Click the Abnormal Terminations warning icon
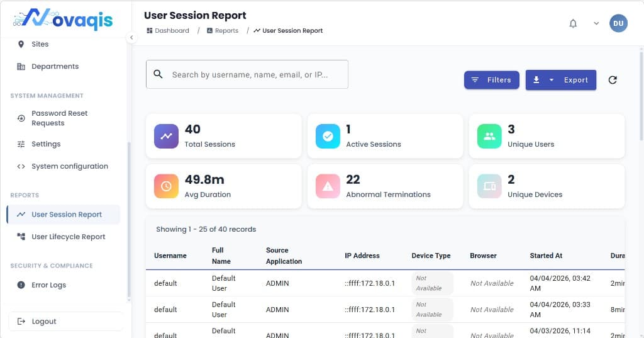The height and width of the screenshot is (338, 644). coord(328,186)
